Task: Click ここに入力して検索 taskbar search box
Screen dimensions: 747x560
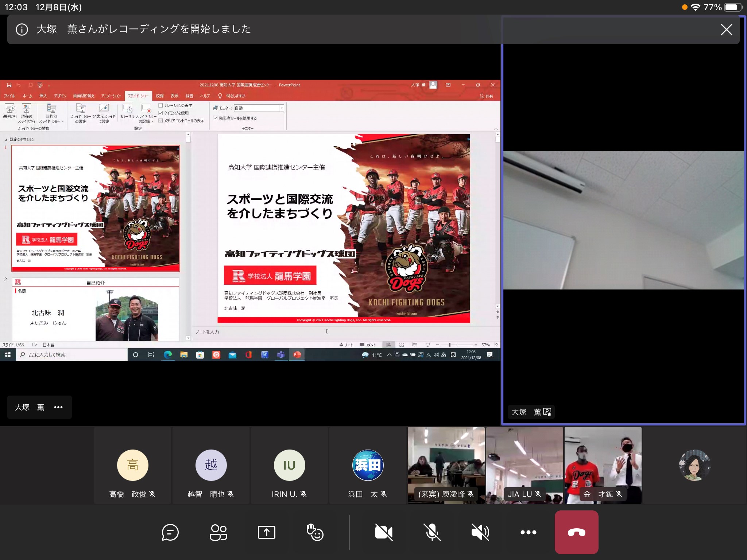Action: (x=71, y=355)
